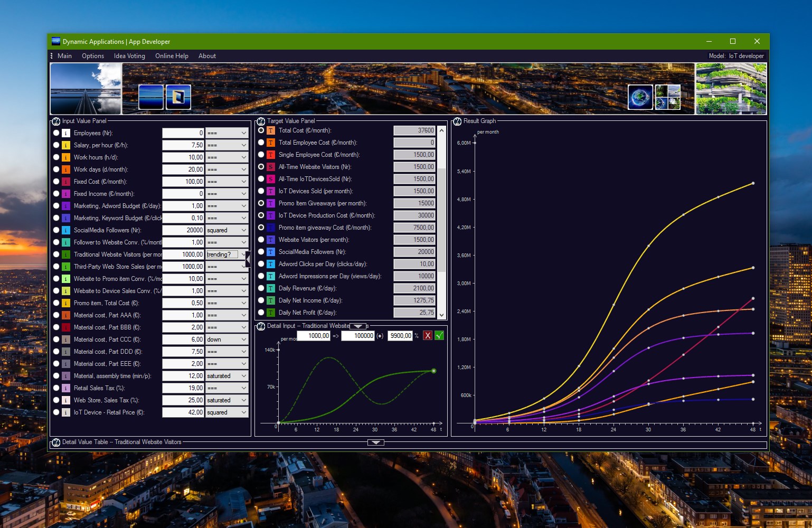The height and width of the screenshot is (528, 812).
Task: Open help icon for Input Value Panel
Action: (56, 121)
